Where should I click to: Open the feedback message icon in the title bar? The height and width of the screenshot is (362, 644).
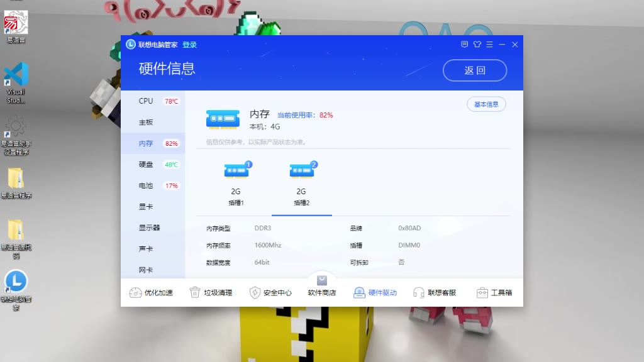(464, 45)
